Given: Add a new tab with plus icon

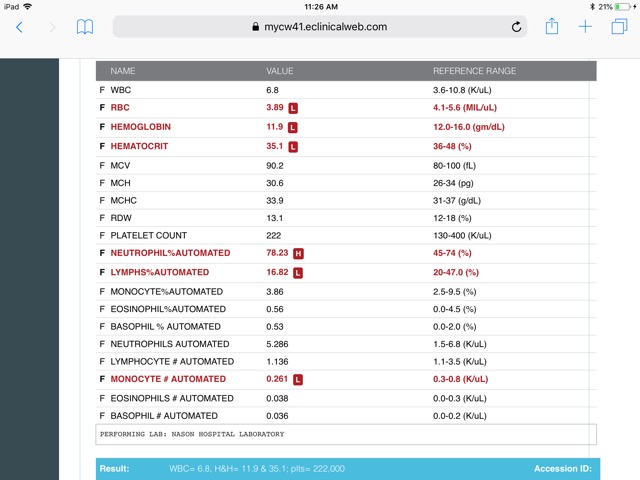Looking at the screenshot, I should pyautogui.click(x=585, y=27).
